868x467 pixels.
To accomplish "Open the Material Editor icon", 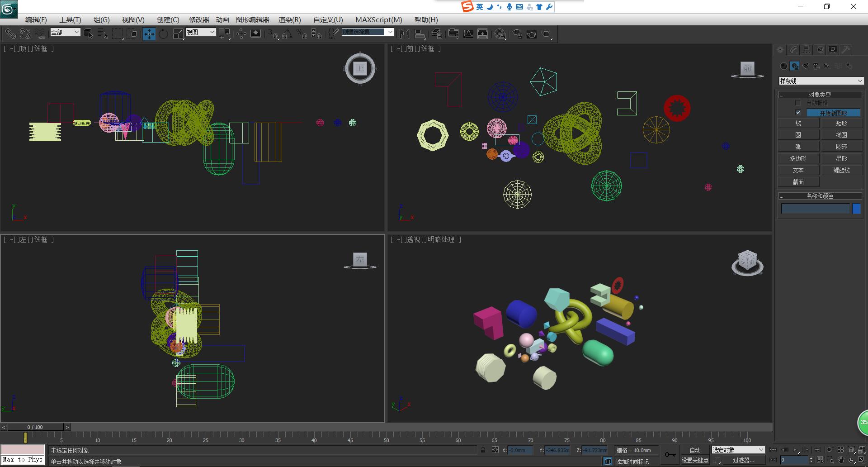I will 500,34.
